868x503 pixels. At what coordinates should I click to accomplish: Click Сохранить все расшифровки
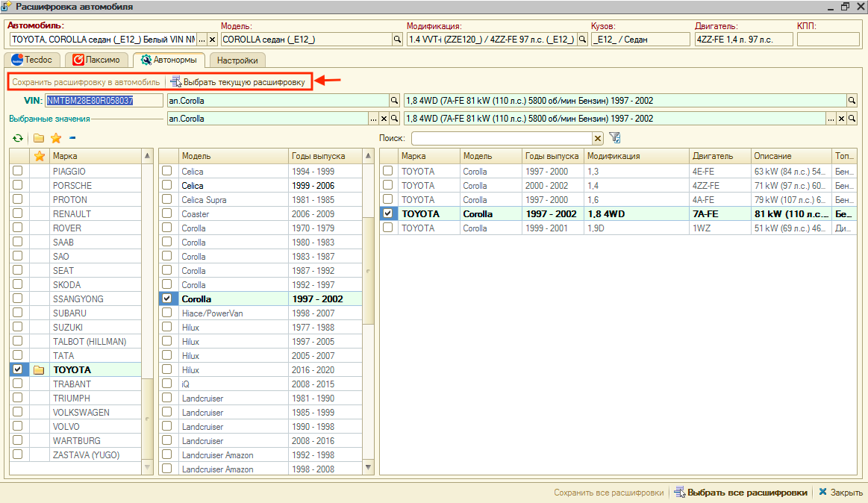[x=608, y=493]
